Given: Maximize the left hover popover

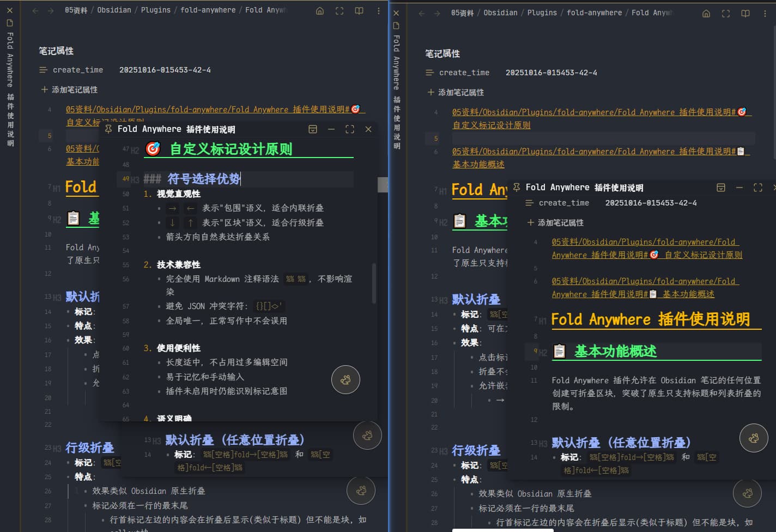Looking at the screenshot, I should (350, 129).
